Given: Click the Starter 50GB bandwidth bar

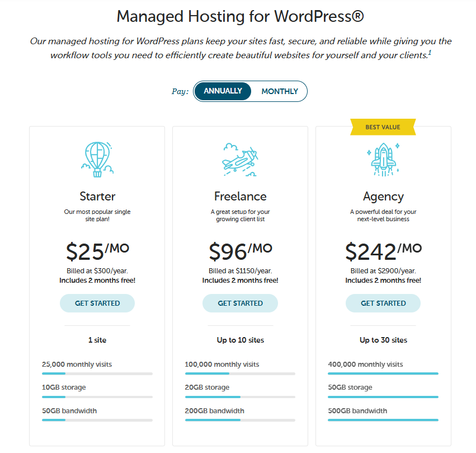Looking at the screenshot, I should point(97,420).
